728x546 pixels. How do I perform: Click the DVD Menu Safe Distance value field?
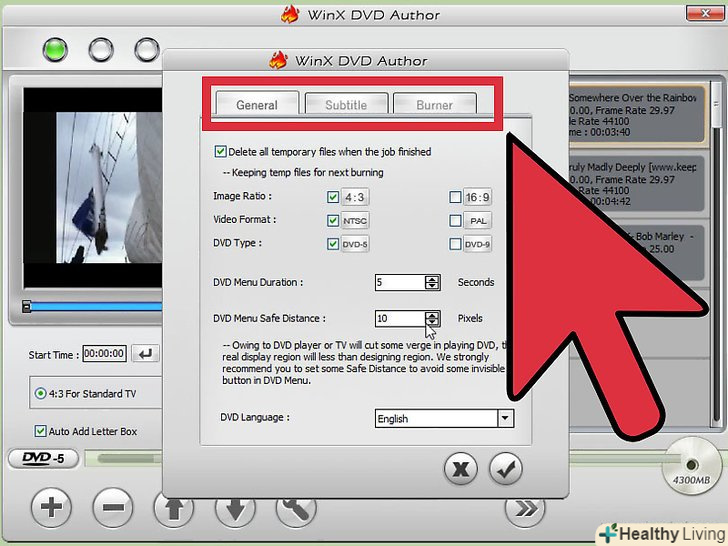(400, 318)
